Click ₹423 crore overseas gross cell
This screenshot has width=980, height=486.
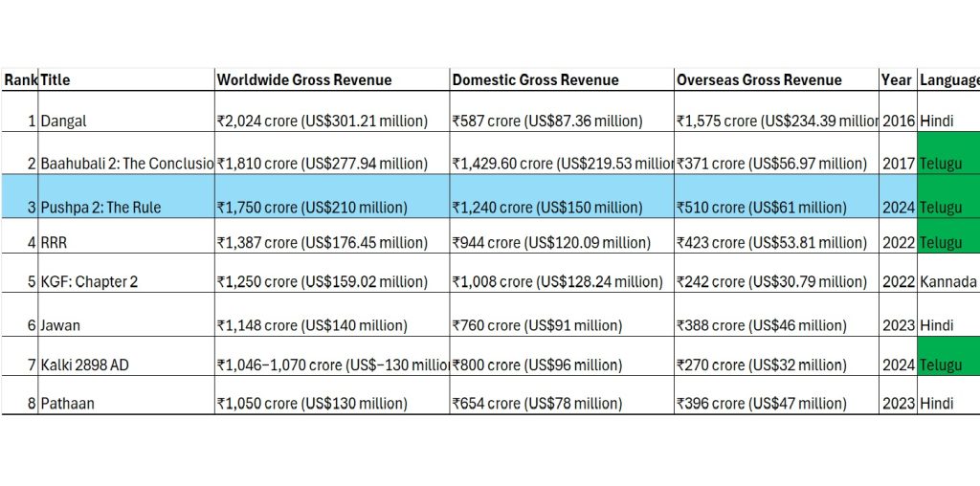[776, 235]
